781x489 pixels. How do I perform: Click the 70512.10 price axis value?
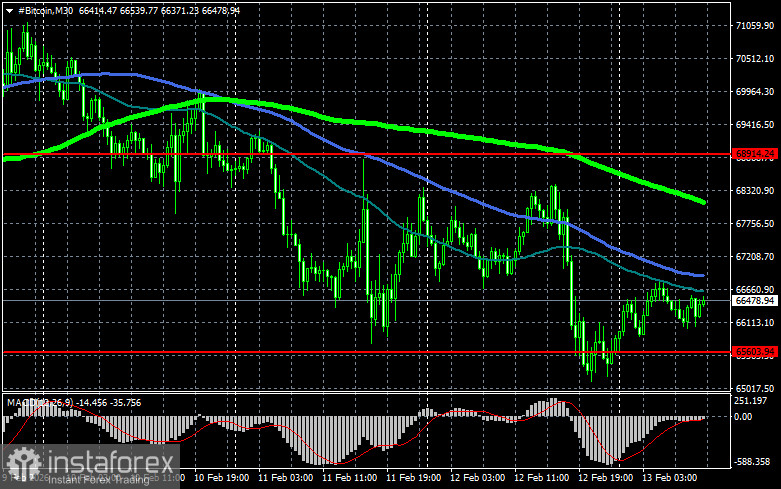[x=755, y=58]
